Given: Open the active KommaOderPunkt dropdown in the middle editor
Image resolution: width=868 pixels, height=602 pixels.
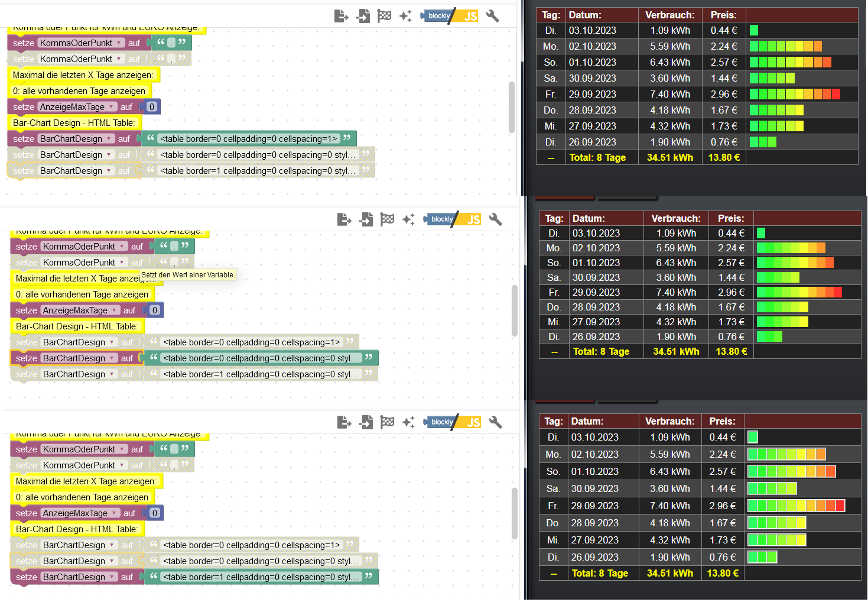Looking at the screenshot, I should pyautogui.click(x=122, y=247).
